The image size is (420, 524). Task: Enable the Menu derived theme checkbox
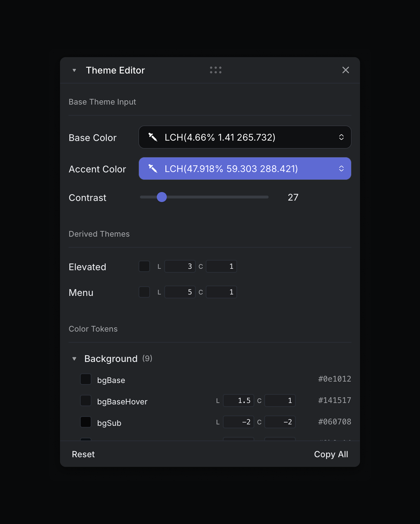[x=144, y=292]
